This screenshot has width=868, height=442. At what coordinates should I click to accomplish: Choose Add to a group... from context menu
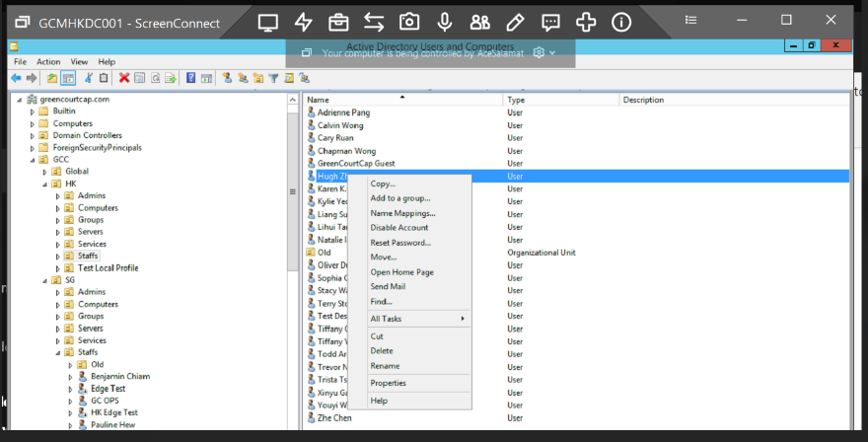tap(409, 198)
